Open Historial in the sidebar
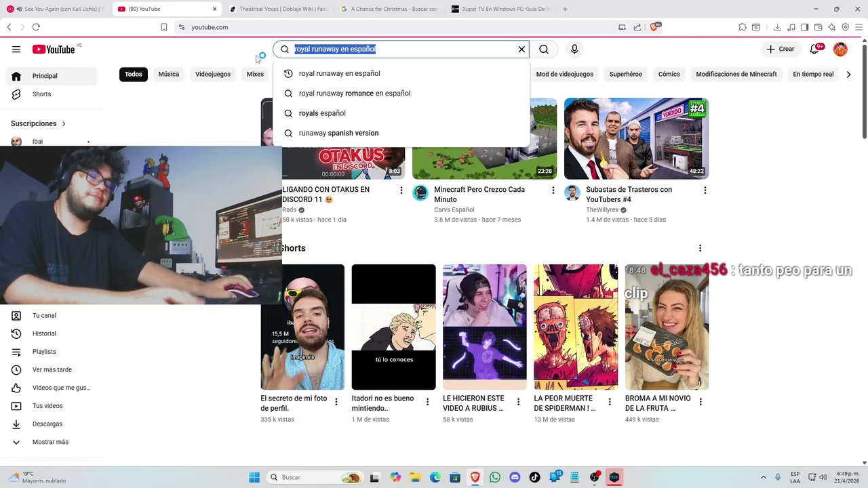The image size is (868, 488). [52, 333]
